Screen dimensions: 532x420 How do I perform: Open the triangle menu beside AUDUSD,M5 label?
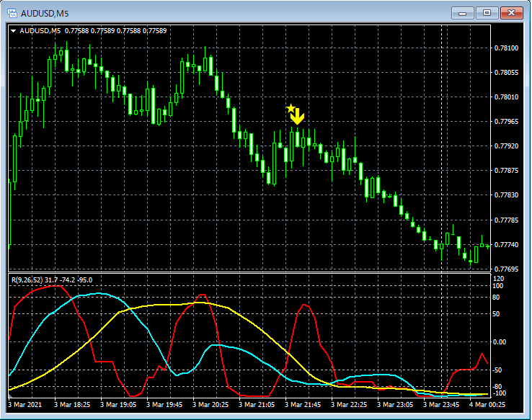(x=13, y=31)
